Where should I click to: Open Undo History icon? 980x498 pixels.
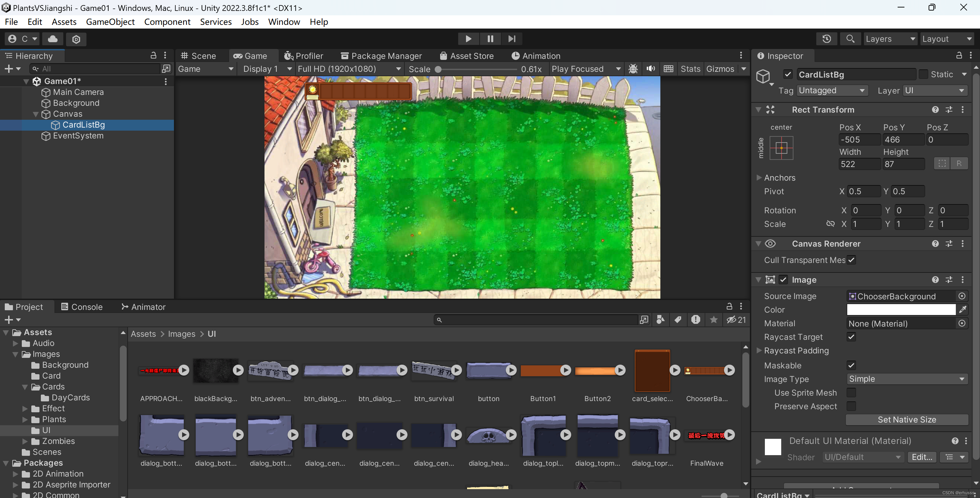point(826,39)
